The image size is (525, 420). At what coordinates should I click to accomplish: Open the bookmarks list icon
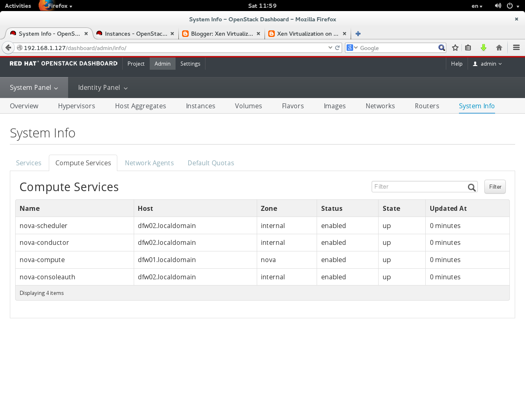point(468,48)
